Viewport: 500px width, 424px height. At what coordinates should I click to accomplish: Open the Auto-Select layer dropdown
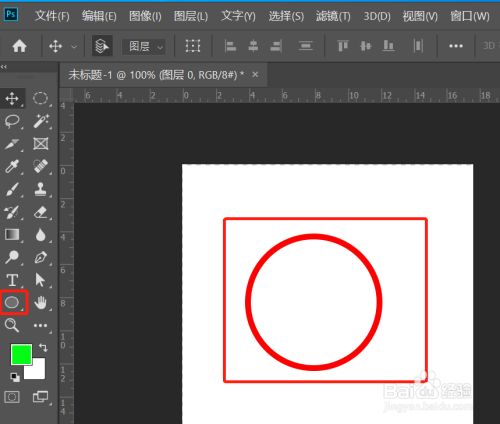pos(144,46)
